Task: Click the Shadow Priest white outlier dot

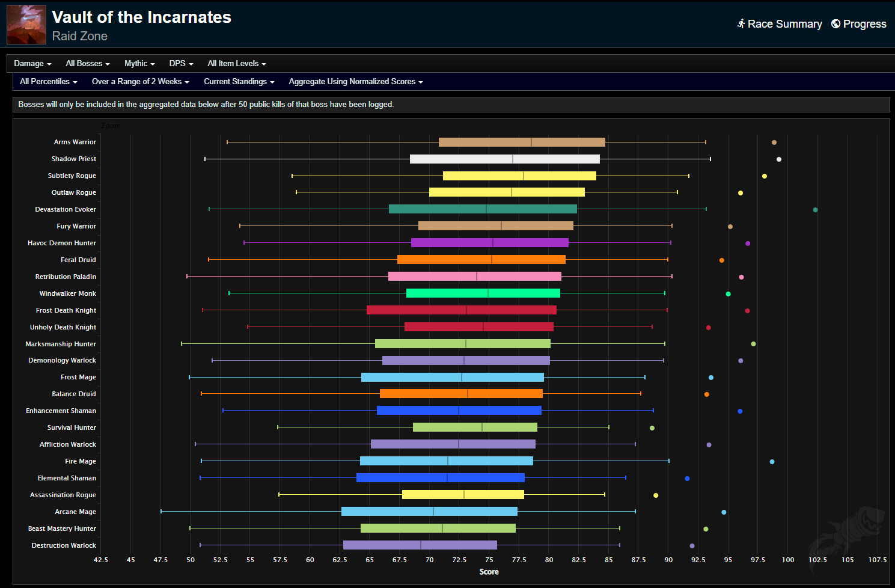Action: pyautogui.click(x=779, y=159)
